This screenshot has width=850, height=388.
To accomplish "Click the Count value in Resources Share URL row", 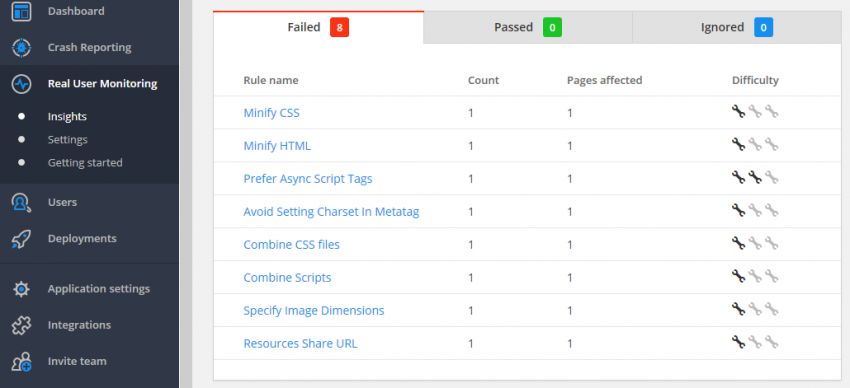I will point(471,344).
